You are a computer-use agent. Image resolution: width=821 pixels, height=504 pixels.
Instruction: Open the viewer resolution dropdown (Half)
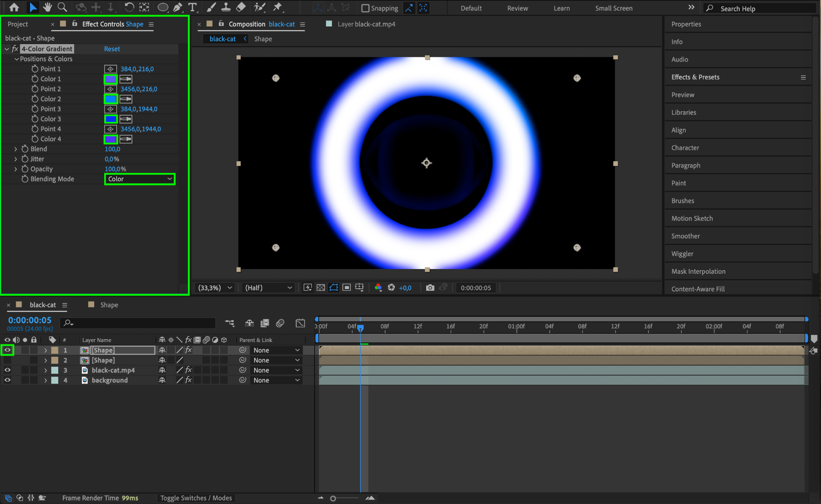[x=268, y=287]
